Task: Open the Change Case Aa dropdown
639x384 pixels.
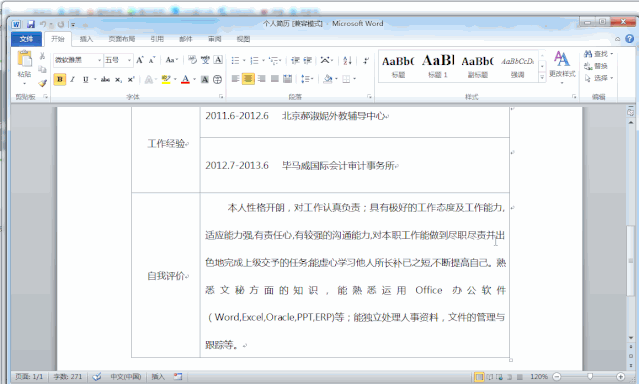Action: tap(172, 60)
